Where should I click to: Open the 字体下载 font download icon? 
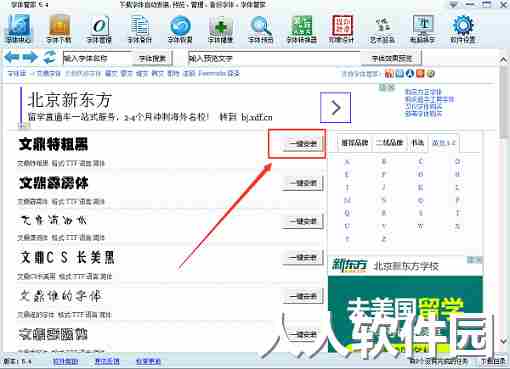(59, 29)
